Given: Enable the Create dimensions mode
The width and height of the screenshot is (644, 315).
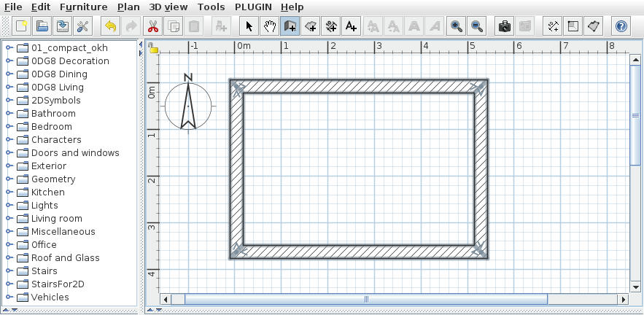Looking at the screenshot, I should [331, 27].
